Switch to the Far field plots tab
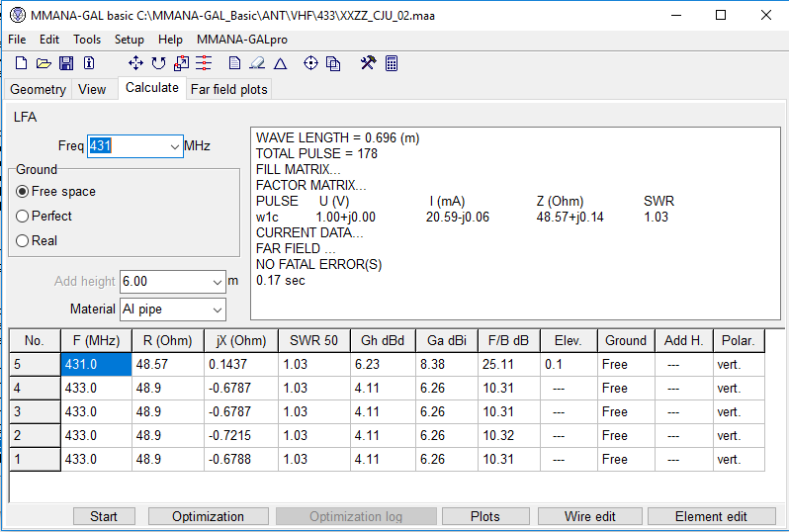Viewport: 789px width, 532px height. coord(228,89)
